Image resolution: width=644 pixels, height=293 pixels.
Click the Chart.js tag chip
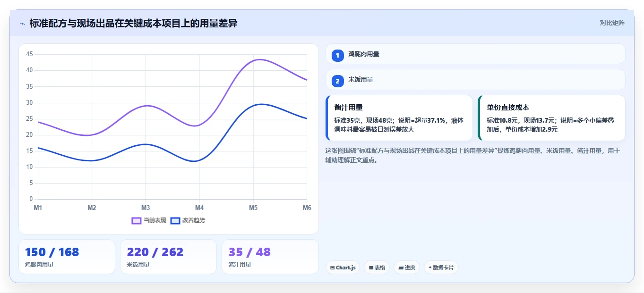point(343,268)
